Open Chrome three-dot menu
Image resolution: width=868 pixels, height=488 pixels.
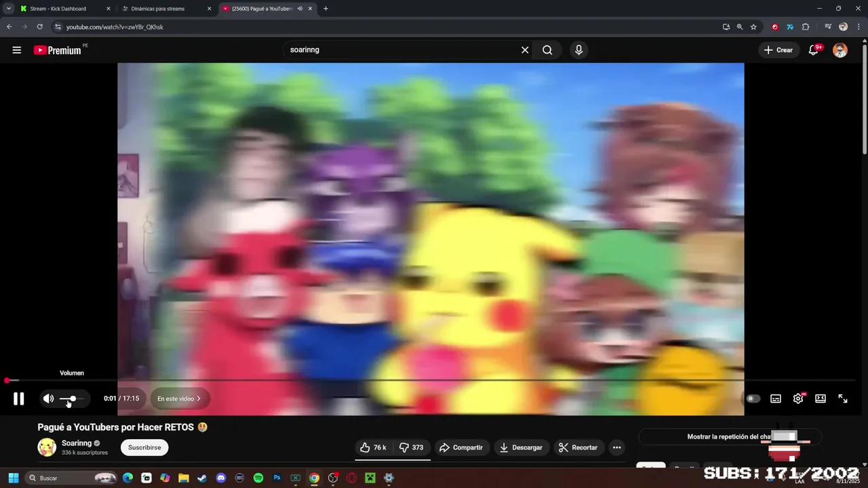click(x=858, y=27)
